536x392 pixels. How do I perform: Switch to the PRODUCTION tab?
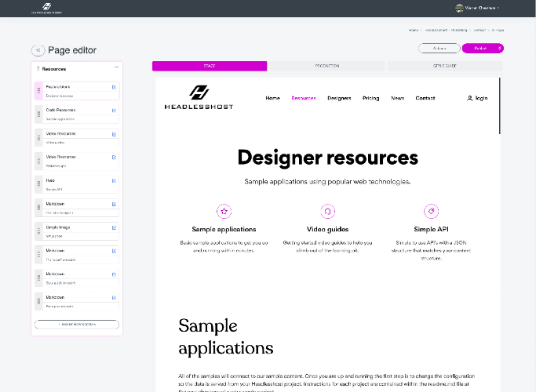327,66
